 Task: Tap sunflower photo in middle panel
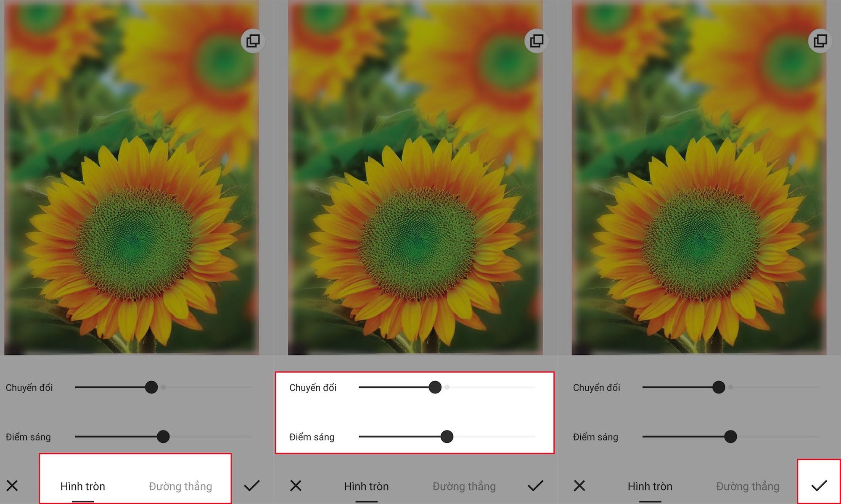coord(415,177)
